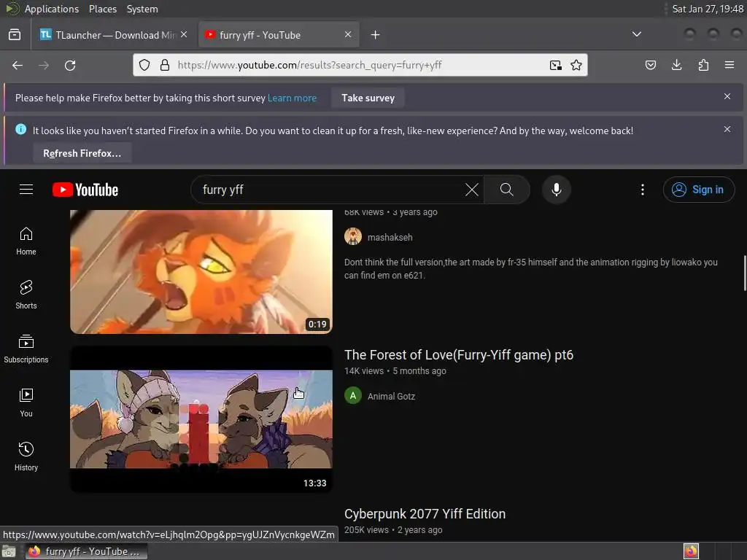Screen dimensions: 747x560
Task: Click the mate menu logo icon
Action: coord(12,9)
